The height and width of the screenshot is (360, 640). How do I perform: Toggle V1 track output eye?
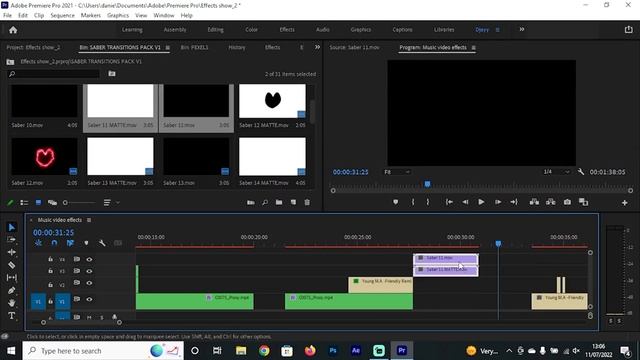click(89, 299)
